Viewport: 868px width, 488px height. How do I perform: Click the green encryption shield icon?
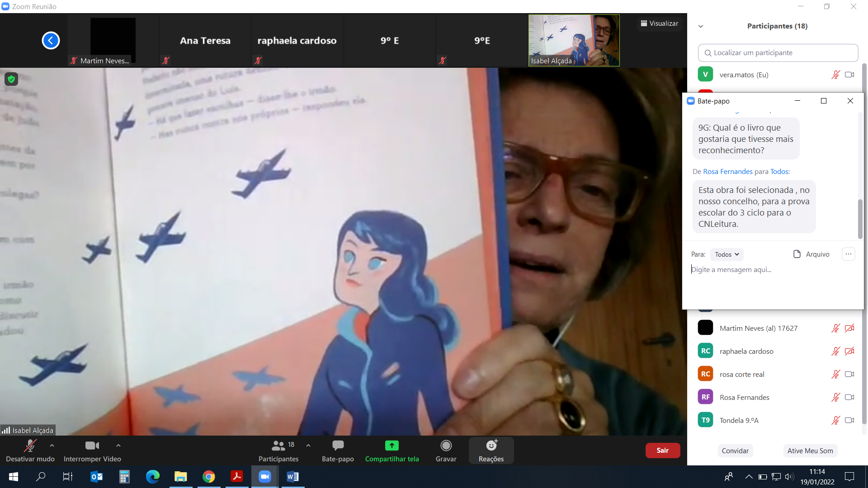click(11, 80)
